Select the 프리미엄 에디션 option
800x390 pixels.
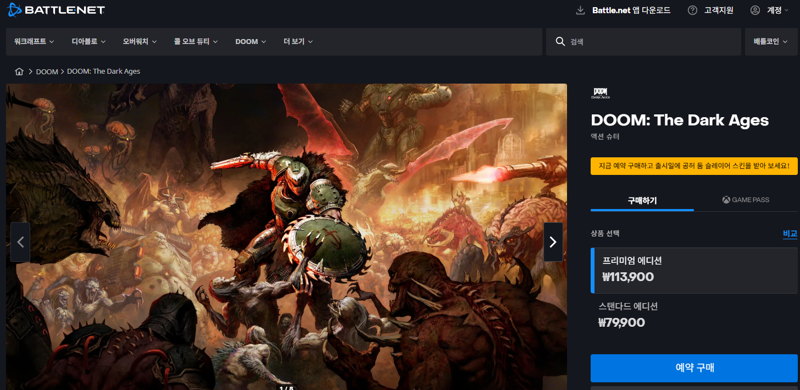click(694, 271)
